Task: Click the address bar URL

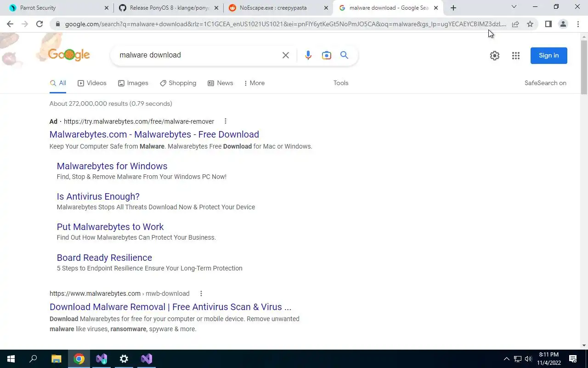Action: coord(285,24)
